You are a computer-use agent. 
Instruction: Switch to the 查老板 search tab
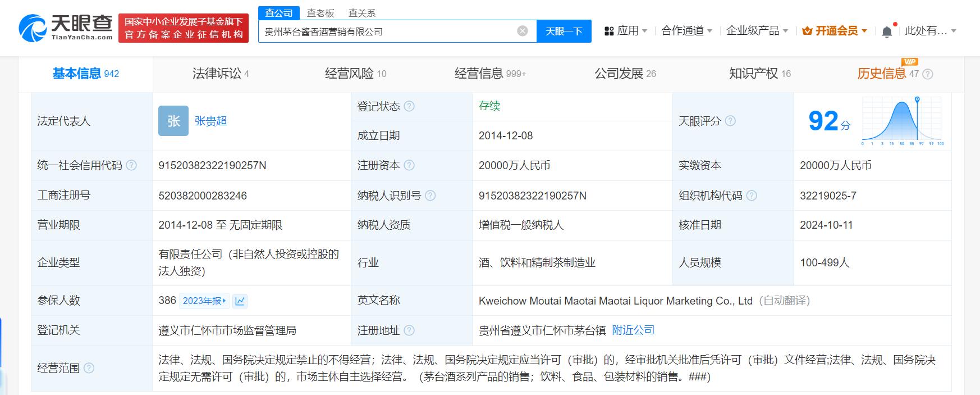[x=320, y=13]
